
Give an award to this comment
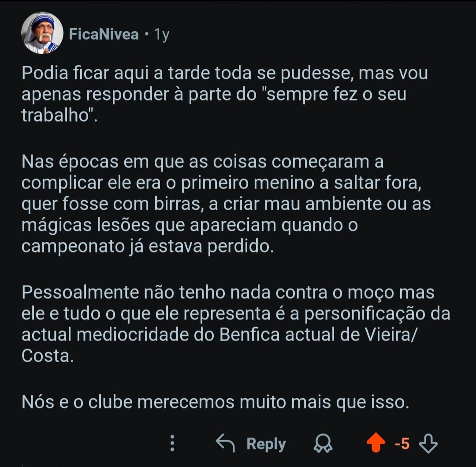[x=323, y=444]
